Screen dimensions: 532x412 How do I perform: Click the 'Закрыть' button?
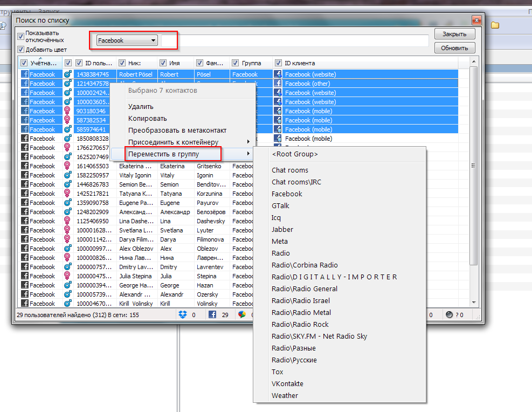[454, 34]
